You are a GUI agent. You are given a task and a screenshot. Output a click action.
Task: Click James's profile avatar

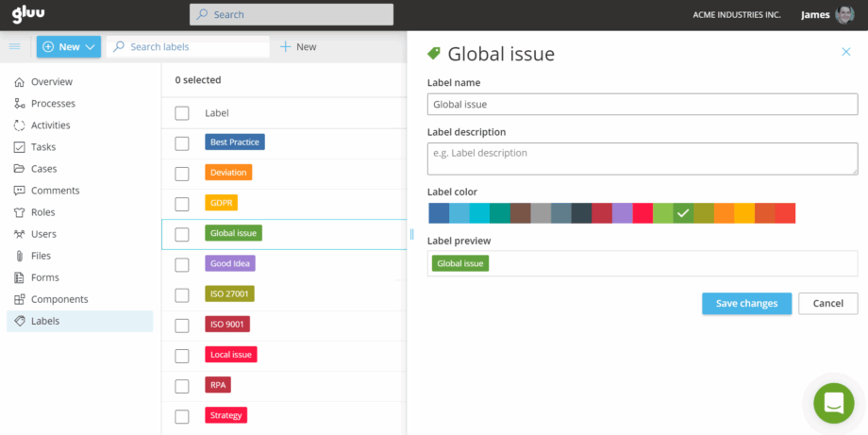pos(844,15)
